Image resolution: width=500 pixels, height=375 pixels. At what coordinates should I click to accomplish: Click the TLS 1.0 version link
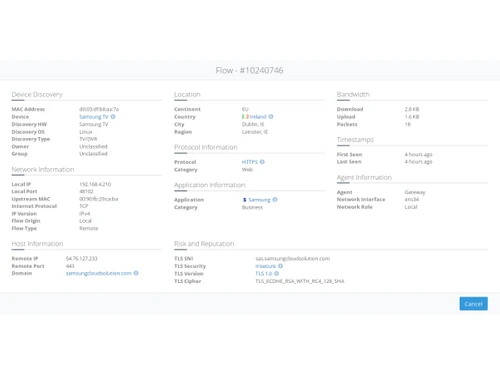[264, 274]
